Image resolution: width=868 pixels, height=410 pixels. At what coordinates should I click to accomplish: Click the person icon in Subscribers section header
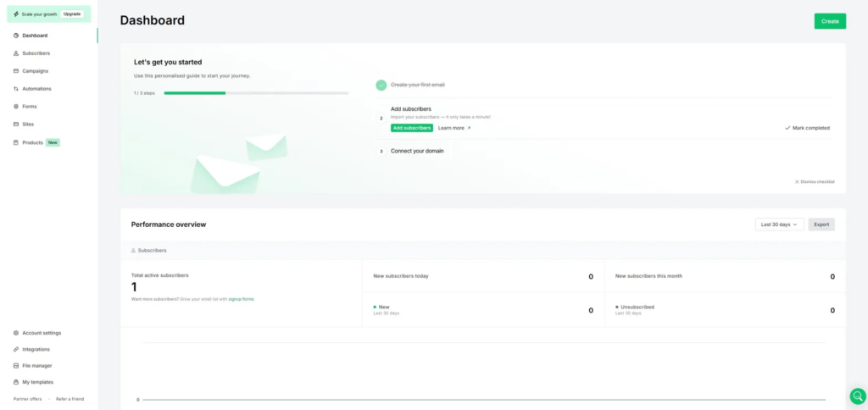click(x=133, y=251)
